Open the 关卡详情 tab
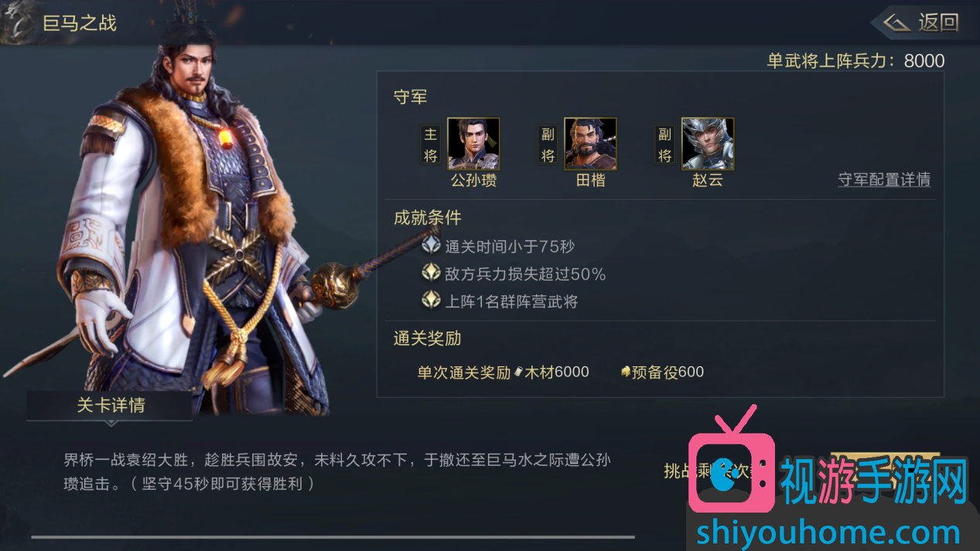The height and width of the screenshot is (551, 980). pyautogui.click(x=111, y=405)
